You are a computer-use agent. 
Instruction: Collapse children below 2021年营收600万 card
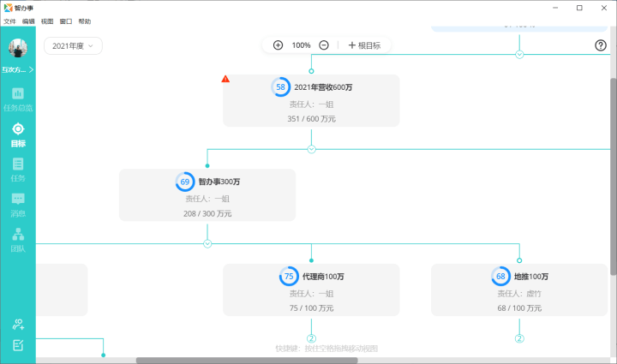tap(311, 149)
